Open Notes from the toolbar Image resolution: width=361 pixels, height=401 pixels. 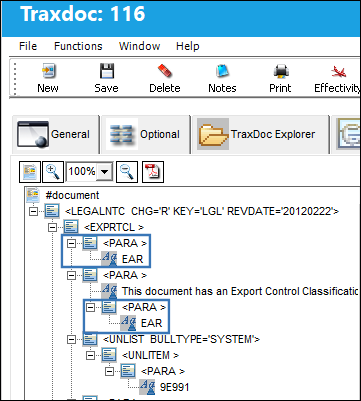tap(222, 71)
